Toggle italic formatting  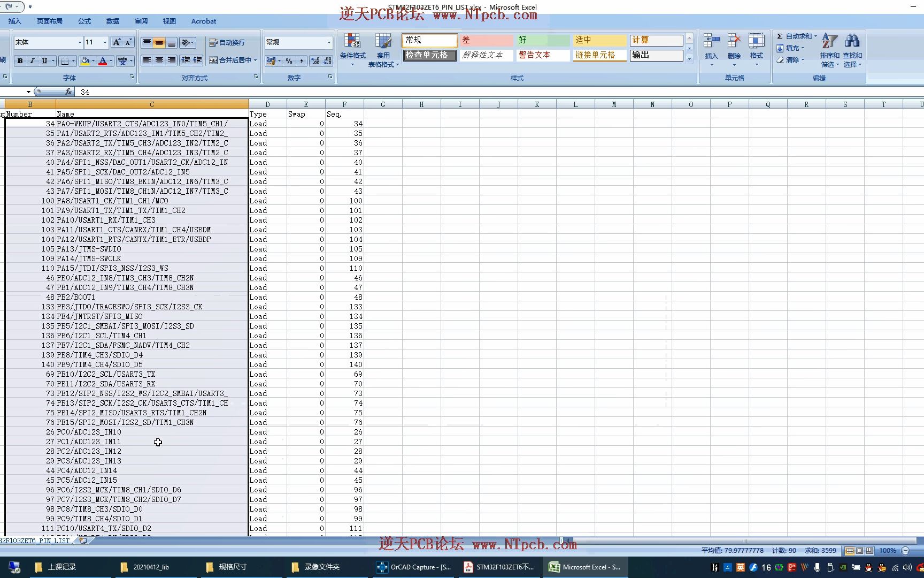point(32,60)
